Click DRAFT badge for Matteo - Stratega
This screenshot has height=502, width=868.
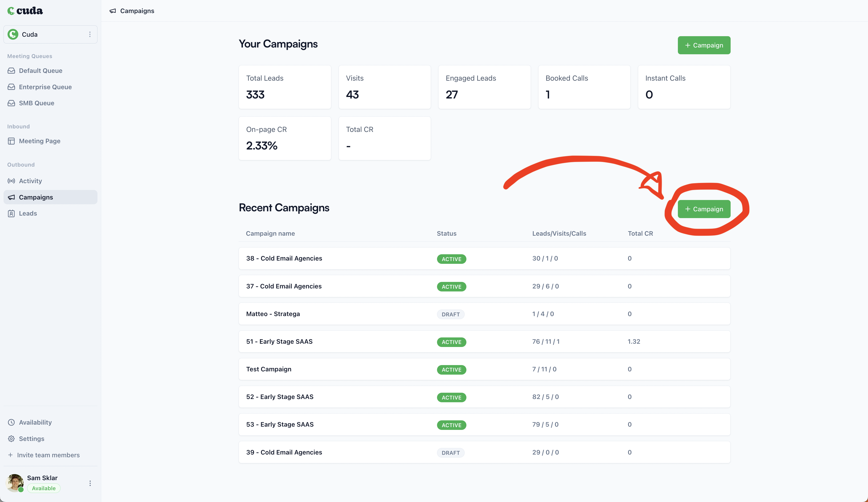click(x=451, y=314)
